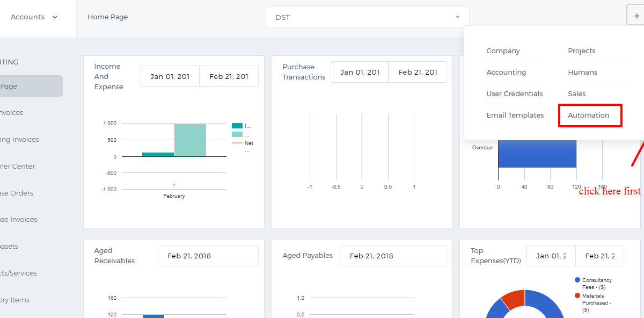Viewport: 644px width, 318px height.
Task: Click the Aged Payables date field
Action: (393, 256)
